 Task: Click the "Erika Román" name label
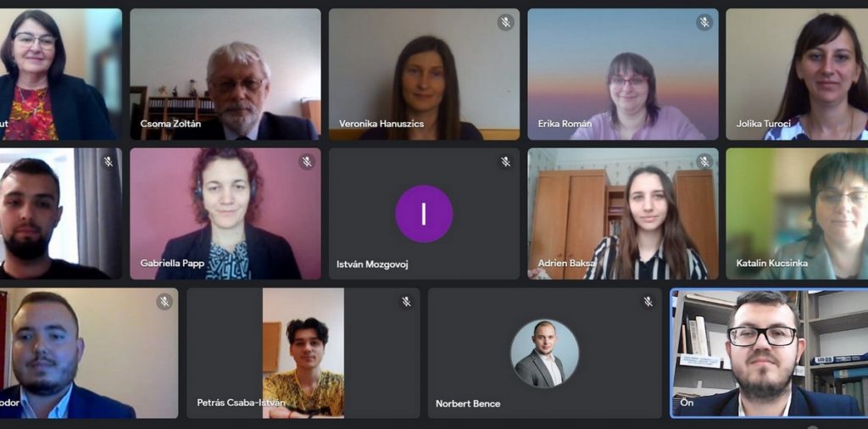[x=565, y=124]
